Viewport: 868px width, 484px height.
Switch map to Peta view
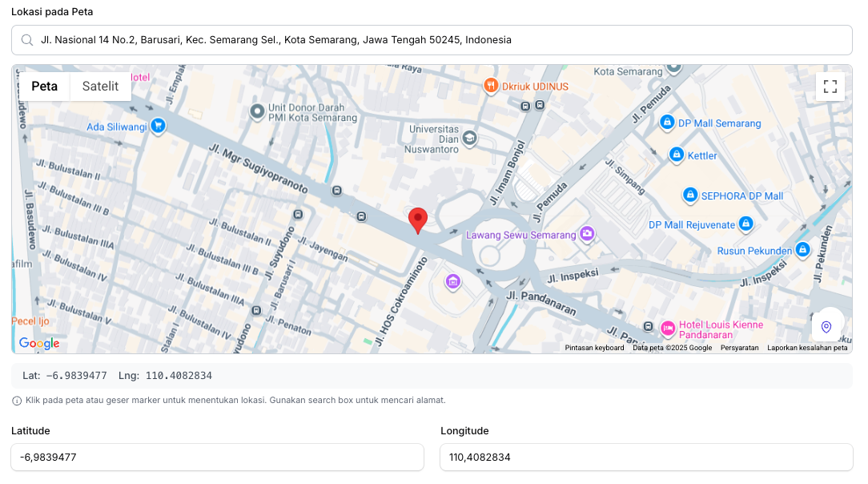[44, 87]
